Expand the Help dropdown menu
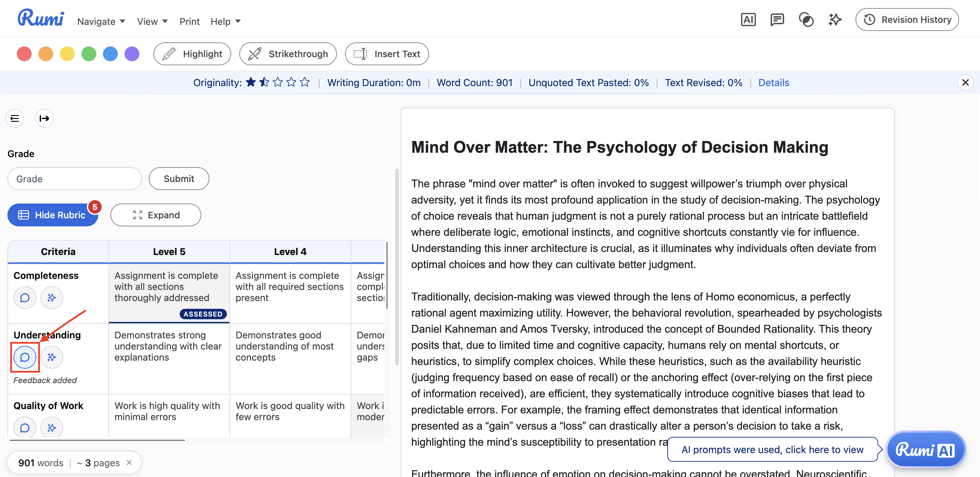980x477 pixels. (x=225, y=22)
